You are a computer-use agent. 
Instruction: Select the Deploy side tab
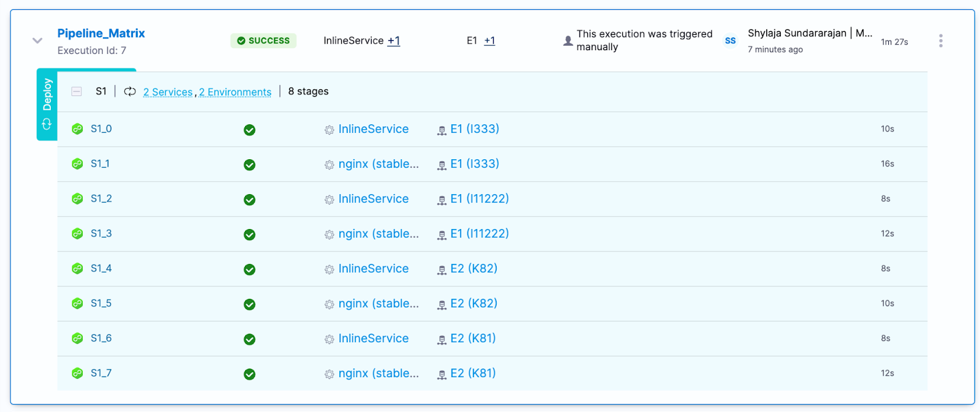tap(47, 104)
